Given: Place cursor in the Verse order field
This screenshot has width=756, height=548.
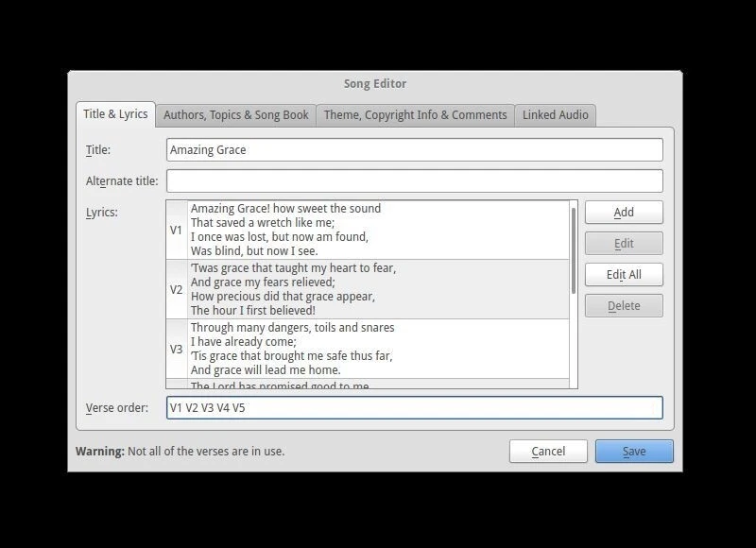Looking at the screenshot, I should 416,408.
